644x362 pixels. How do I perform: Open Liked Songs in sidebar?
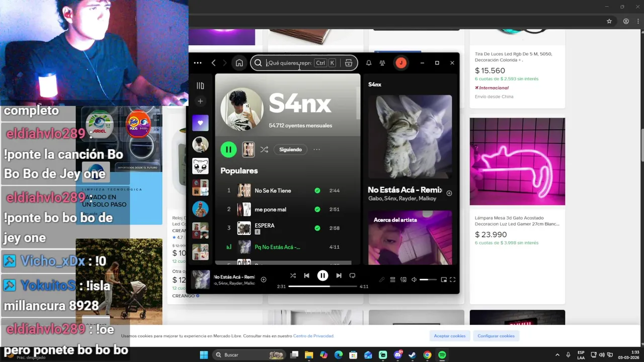(200, 123)
